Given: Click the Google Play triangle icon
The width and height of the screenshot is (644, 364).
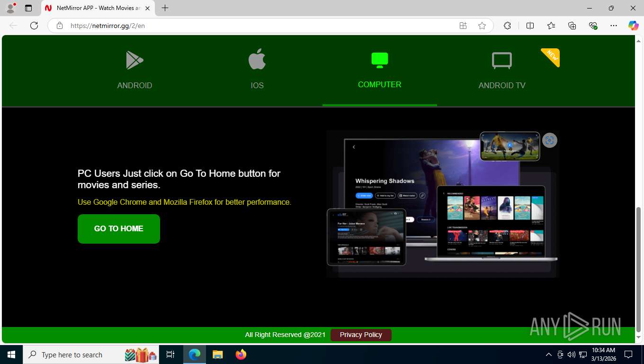Looking at the screenshot, I should tap(134, 60).
